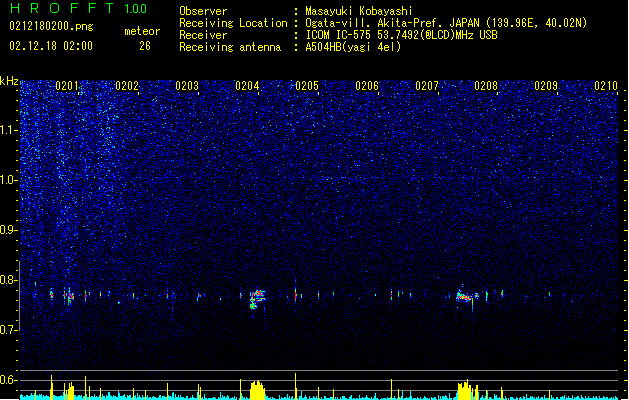Click the observer name Masayuki Kobayashi
Screen dimensions: 629x400
click(x=359, y=11)
